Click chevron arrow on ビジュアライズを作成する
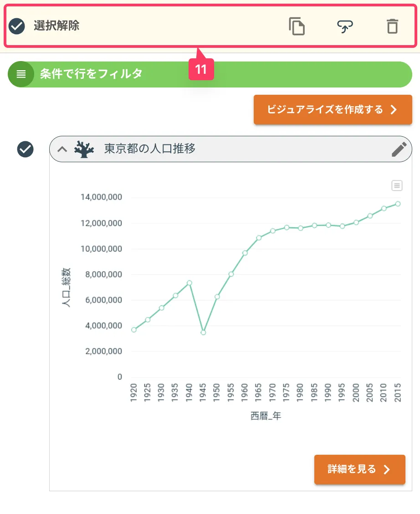 [394, 109]
